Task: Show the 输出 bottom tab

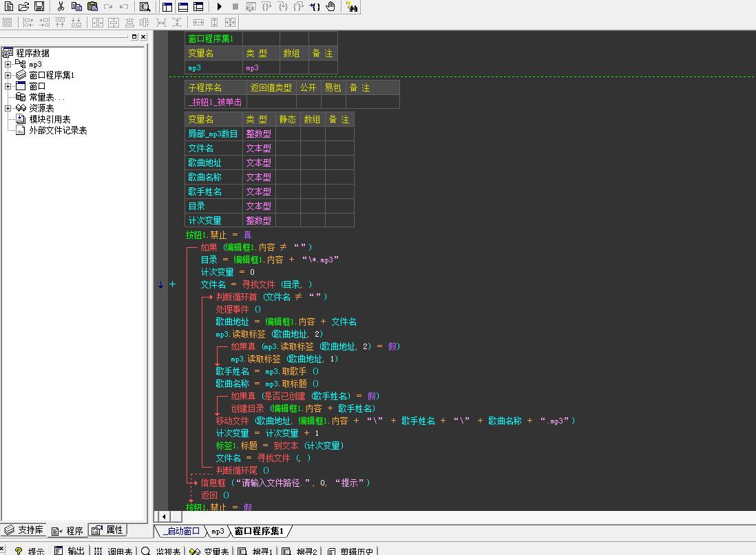Action: [70, 551]
